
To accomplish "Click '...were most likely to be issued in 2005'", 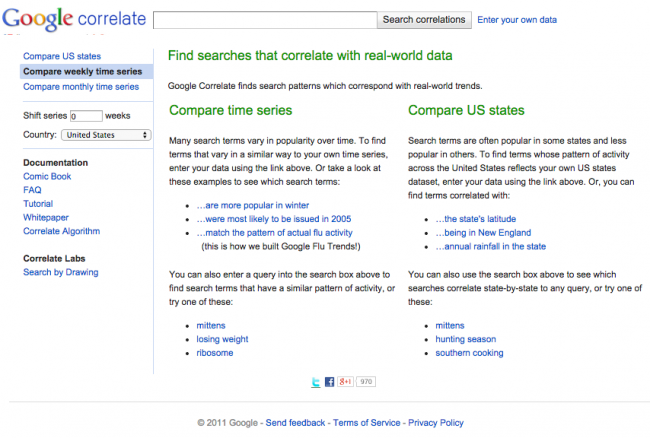I will (x=274, y=219).
